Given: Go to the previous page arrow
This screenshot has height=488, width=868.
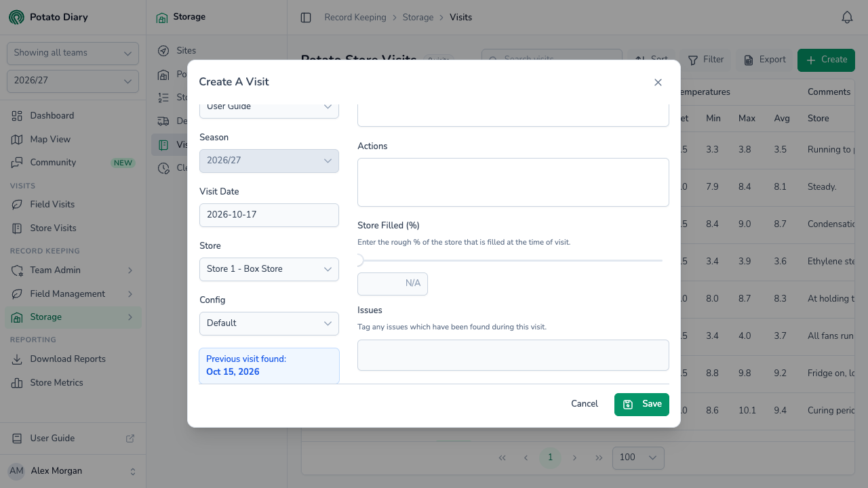Looking at the screenshot, I should pyautogui.click(x=526, y=457).
